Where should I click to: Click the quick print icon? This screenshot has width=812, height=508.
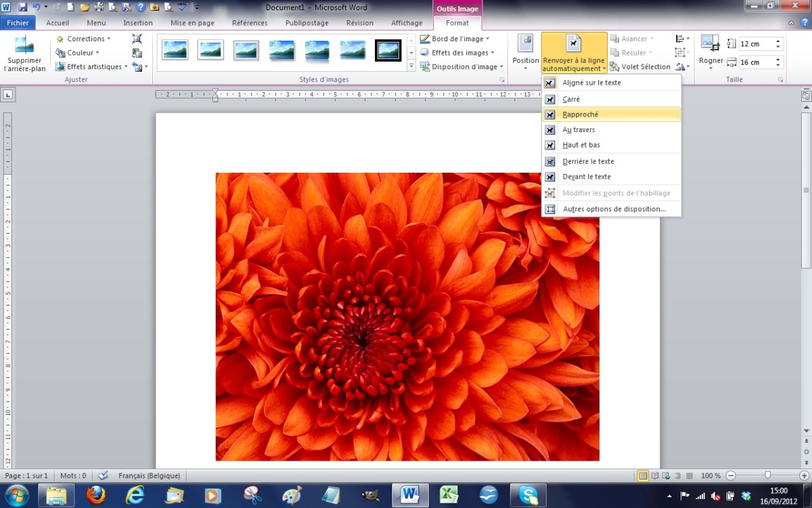(x=99, y=7)
